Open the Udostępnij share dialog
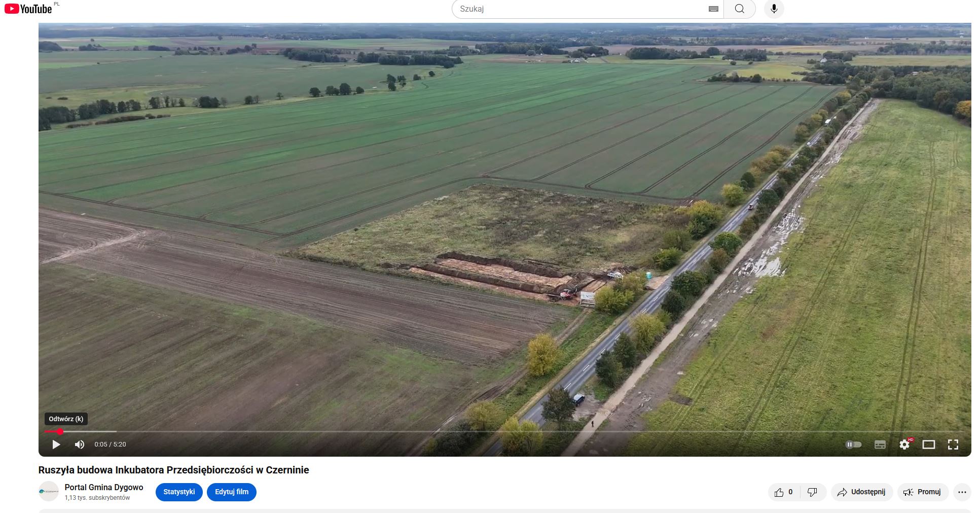Image resolution: width=980 pixels, height=513 pixels. [x=861, y=492]
